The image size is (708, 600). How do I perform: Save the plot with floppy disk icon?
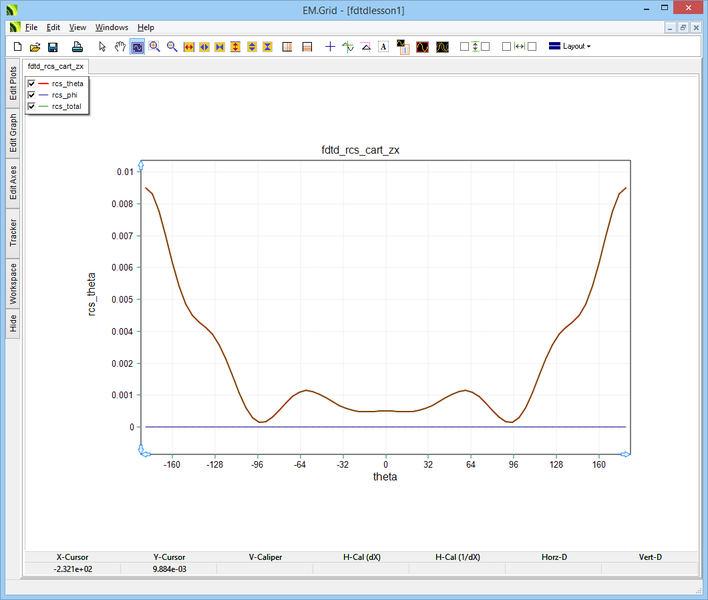tap(53, 46)
